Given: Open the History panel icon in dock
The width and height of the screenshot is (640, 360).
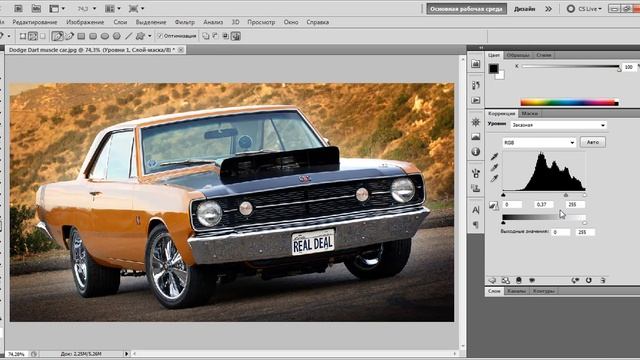Looking at the screenshot, I should point(476,85).
